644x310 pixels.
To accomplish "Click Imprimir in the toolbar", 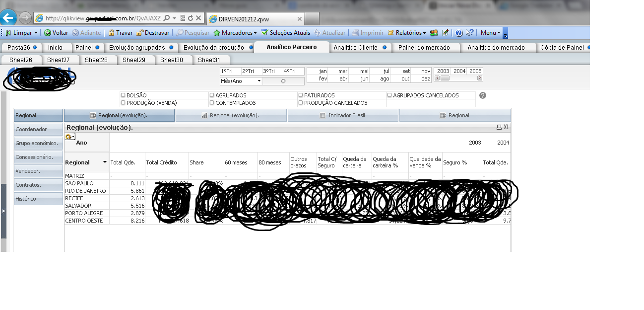I will point(368,33).
